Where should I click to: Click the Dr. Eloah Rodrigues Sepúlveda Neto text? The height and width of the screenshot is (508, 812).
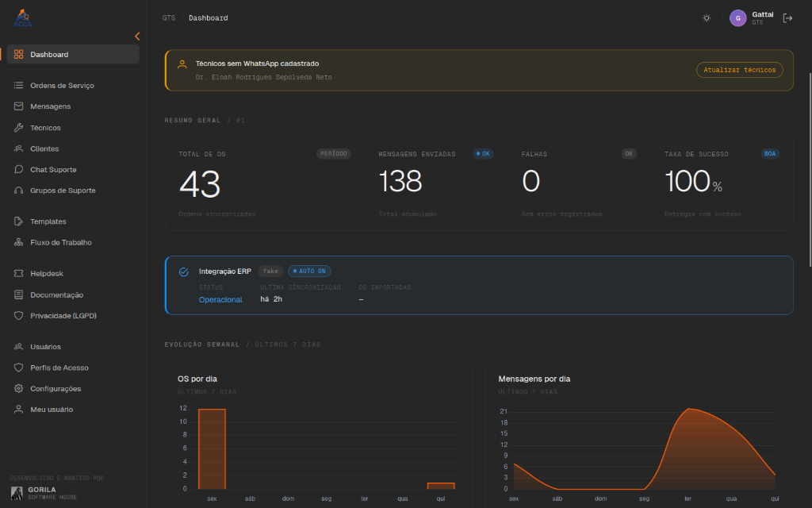tap(263, 77)
